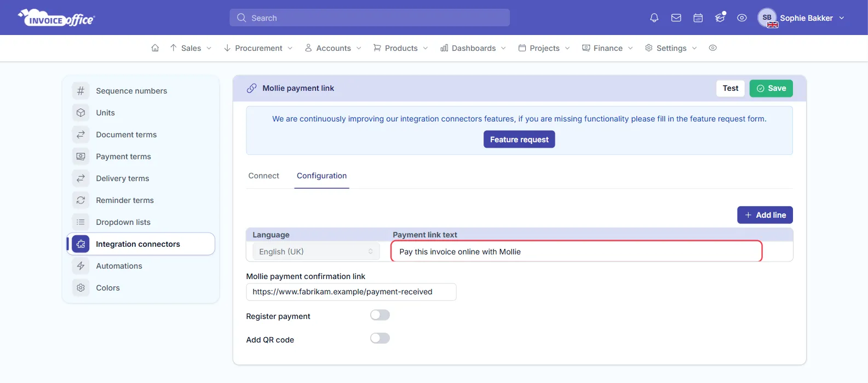Click the graduation cap learning icon
868x383 pixels.
point(720,18)
